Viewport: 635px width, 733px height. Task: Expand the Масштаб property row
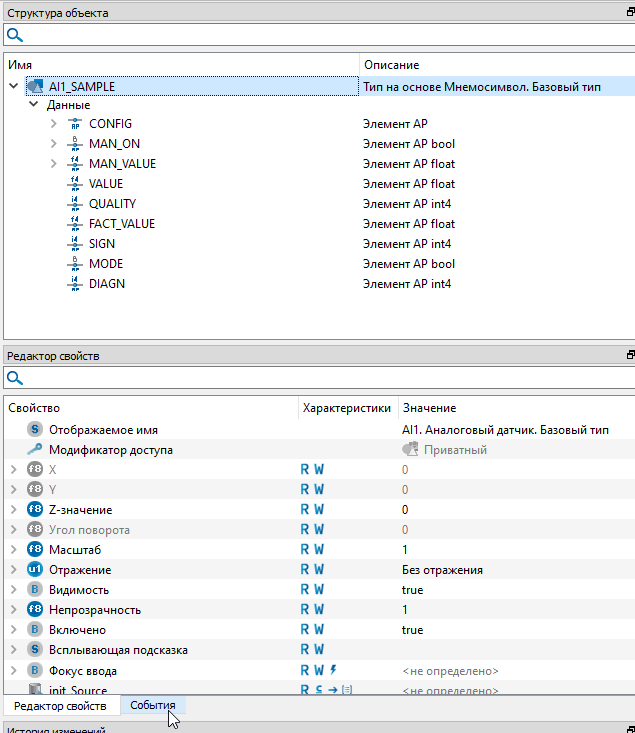(x=13, y=550)
